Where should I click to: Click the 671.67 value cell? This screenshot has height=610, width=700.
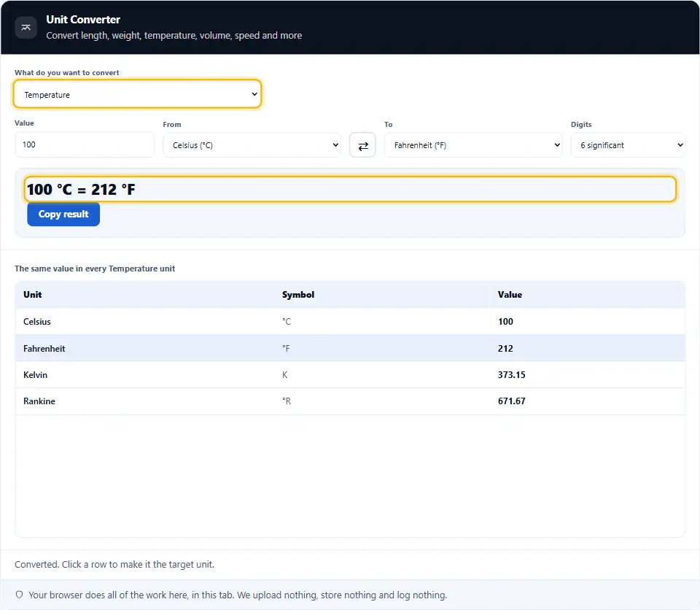point(512,401)
